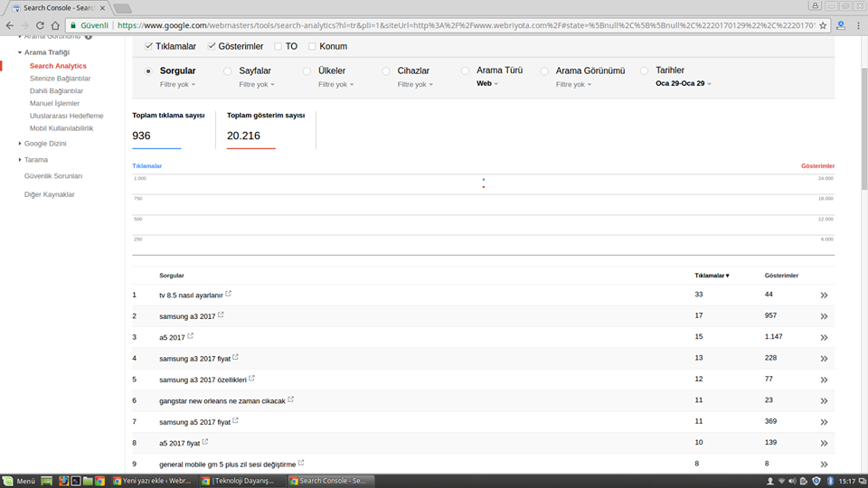Enable the TO checkbox
This screenshot has width=868, height=488.
coord(278,46)
